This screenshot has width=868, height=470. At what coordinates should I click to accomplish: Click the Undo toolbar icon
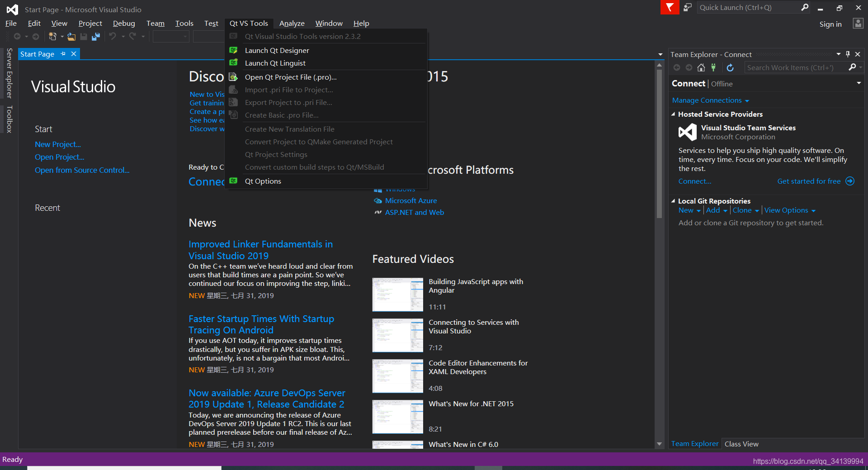click(113, 36)
